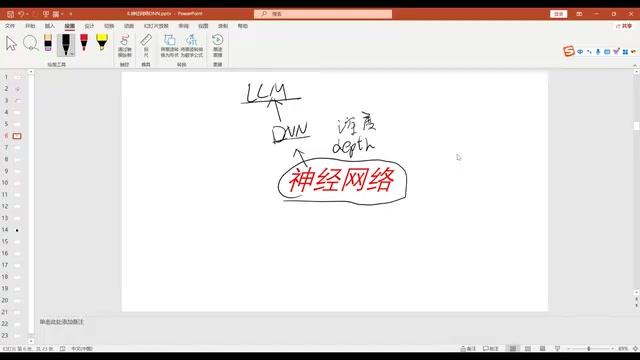Screen dimensions: 640x360
Task: Switch to the Insert (插入) tab
Action: (x=49, y=26)
